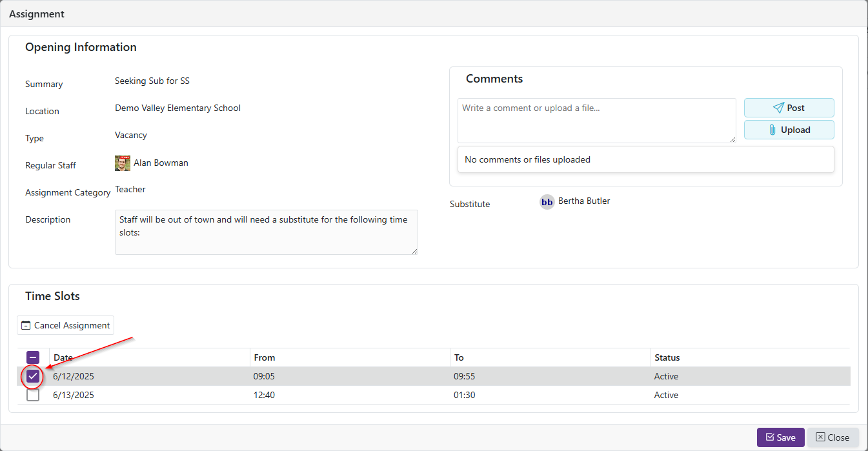Toggle the select-all time slots header checkbox

(x=33, y=357)
